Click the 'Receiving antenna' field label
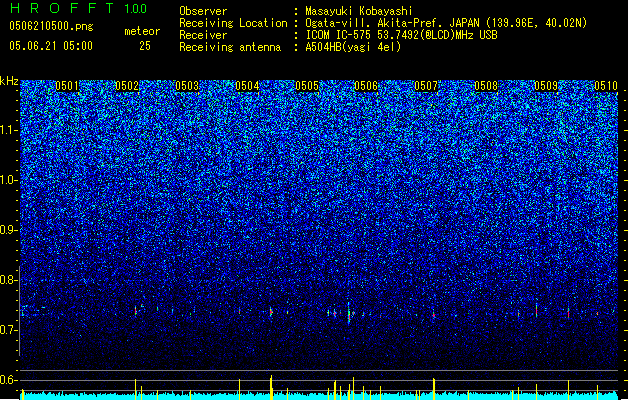Screen dimensions: 629x400 click(x=230, y=47)
